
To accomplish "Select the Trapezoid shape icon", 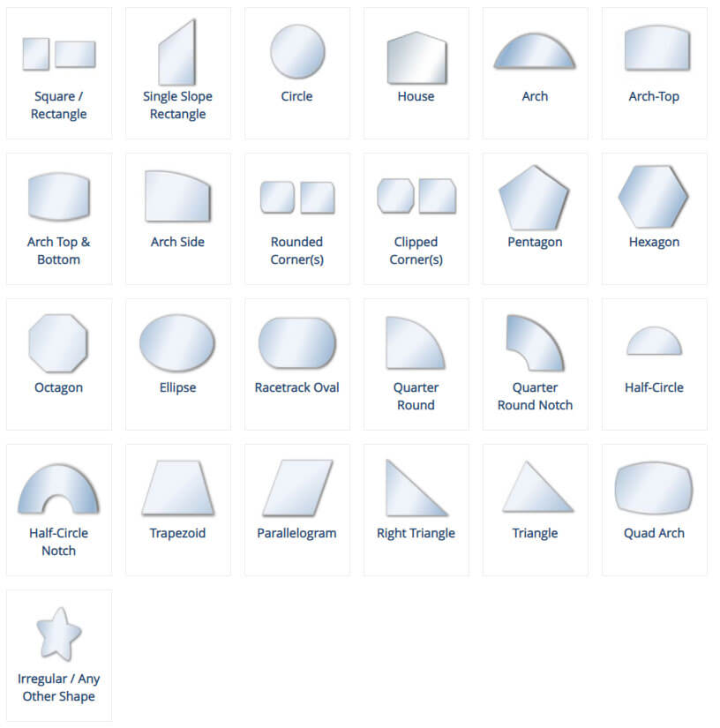I will pyautogui.click(x=178, y=488).
